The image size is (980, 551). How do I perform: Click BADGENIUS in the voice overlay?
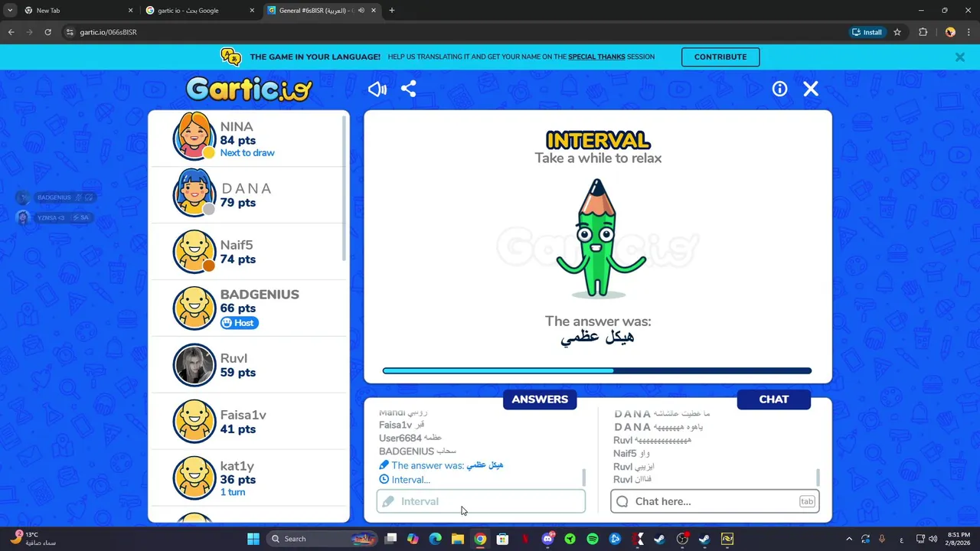click(x=56, y=197)
